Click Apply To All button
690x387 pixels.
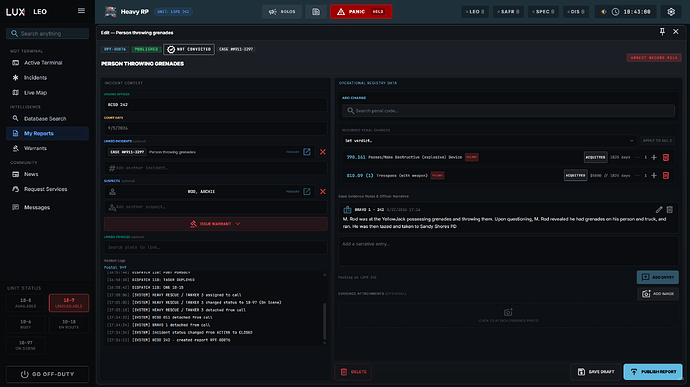coord(657,141)
